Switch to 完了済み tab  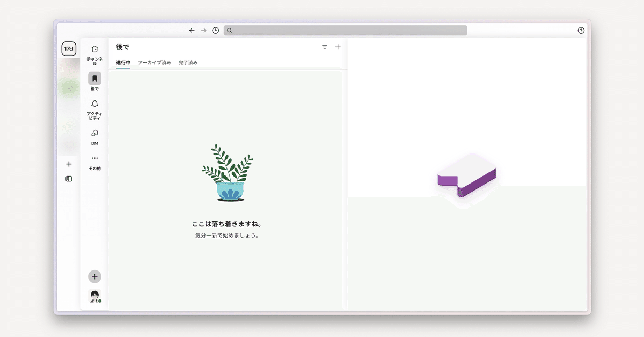[x=188, y=63]
